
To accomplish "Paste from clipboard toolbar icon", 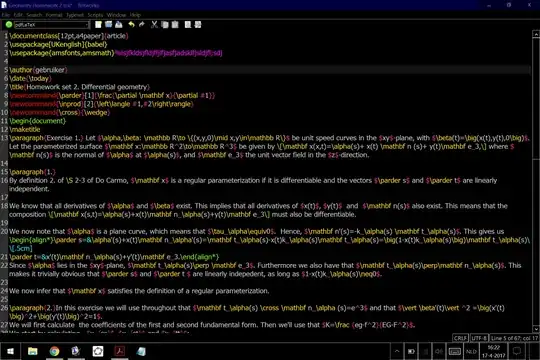I will (x=175, y=24).
